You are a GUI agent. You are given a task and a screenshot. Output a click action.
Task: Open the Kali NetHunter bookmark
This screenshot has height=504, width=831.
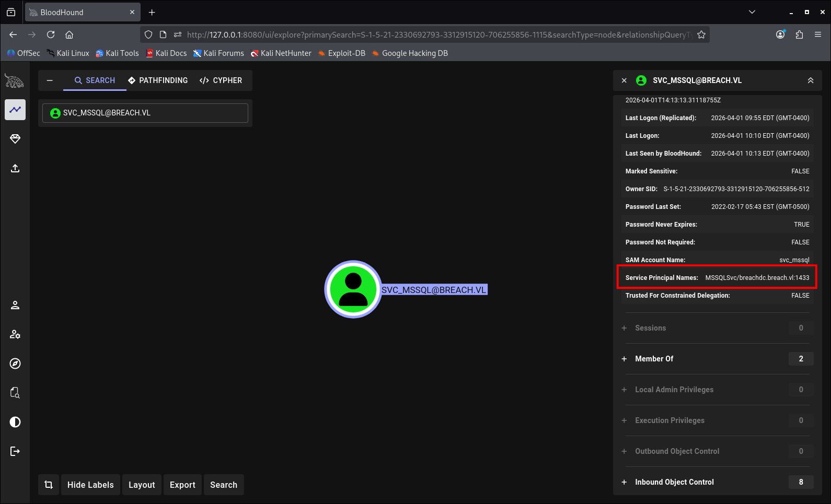(x=281, y=53)
